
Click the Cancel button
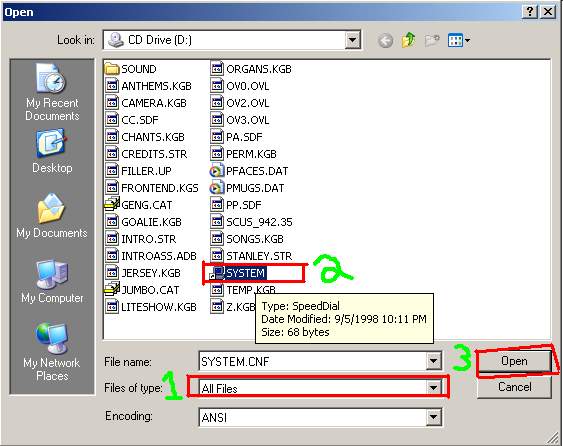514,387
